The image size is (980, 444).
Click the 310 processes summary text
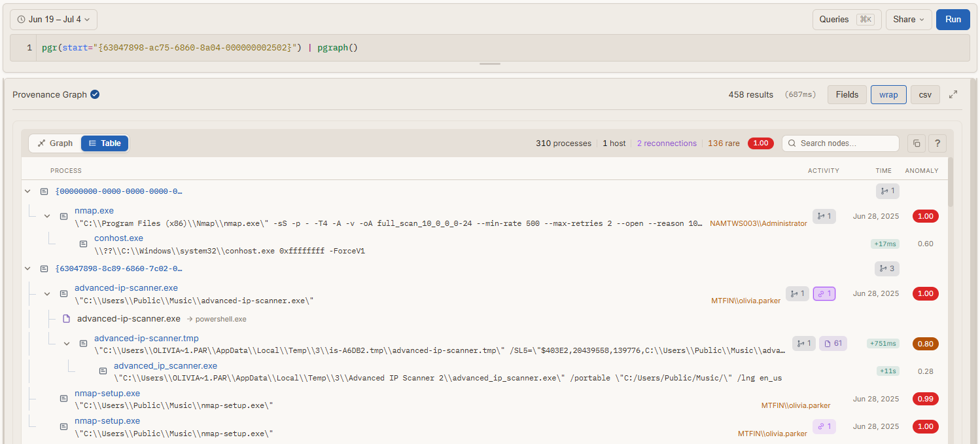[x=563, y=143]
